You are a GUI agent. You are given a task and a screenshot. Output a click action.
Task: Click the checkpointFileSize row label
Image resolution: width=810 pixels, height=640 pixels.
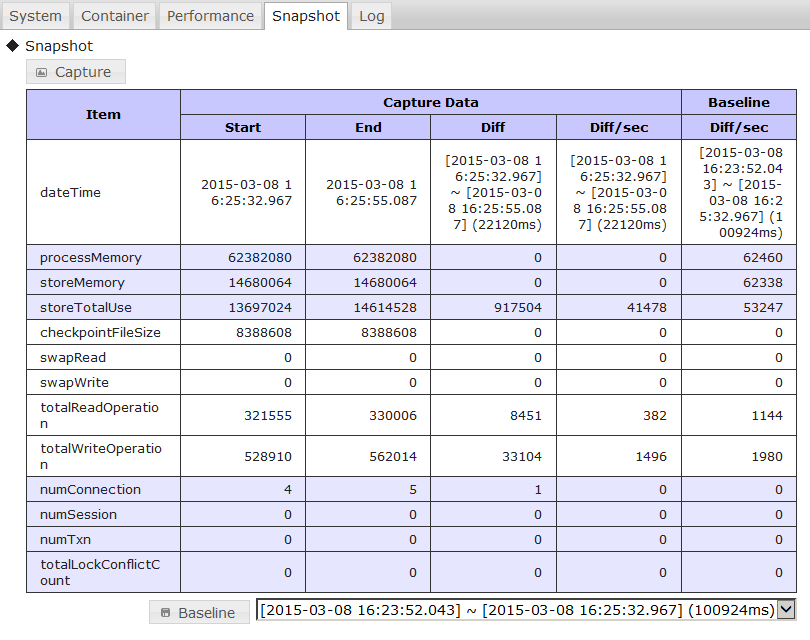(x=100, y=333)
